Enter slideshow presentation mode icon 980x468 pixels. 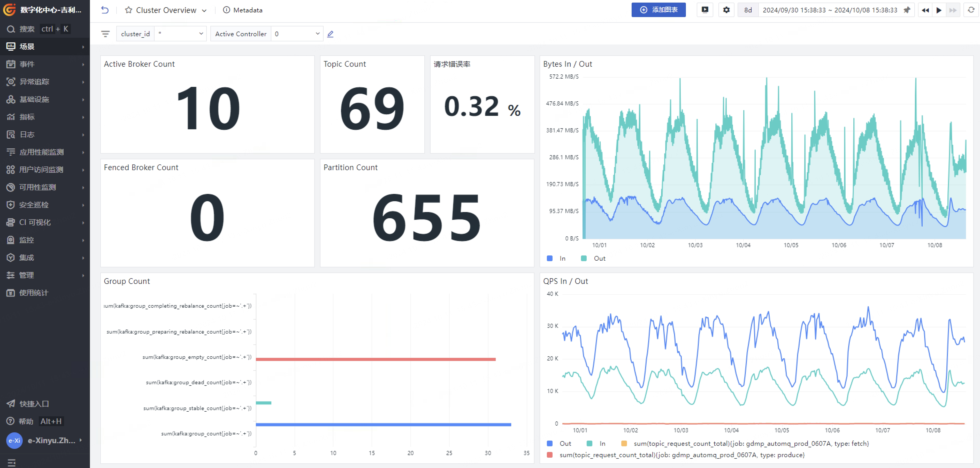[705, 10]
